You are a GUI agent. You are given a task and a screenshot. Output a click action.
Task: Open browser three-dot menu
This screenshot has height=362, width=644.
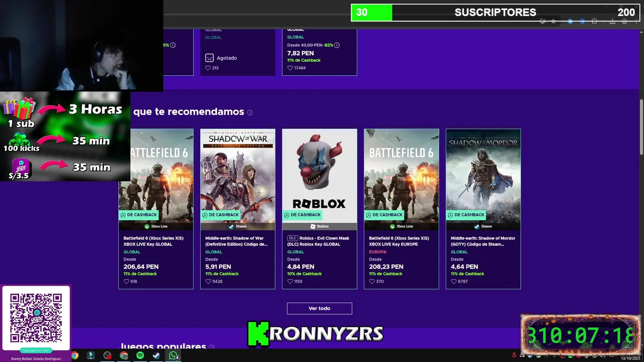[636, 21]
